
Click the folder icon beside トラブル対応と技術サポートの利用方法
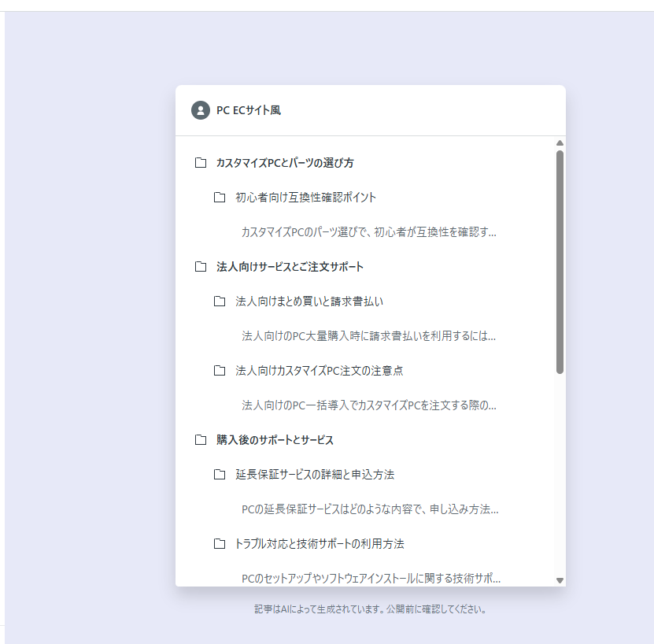coord(220,543)
